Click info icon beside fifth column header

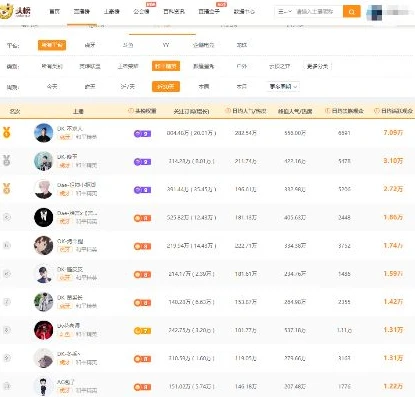tap(228, 111)
